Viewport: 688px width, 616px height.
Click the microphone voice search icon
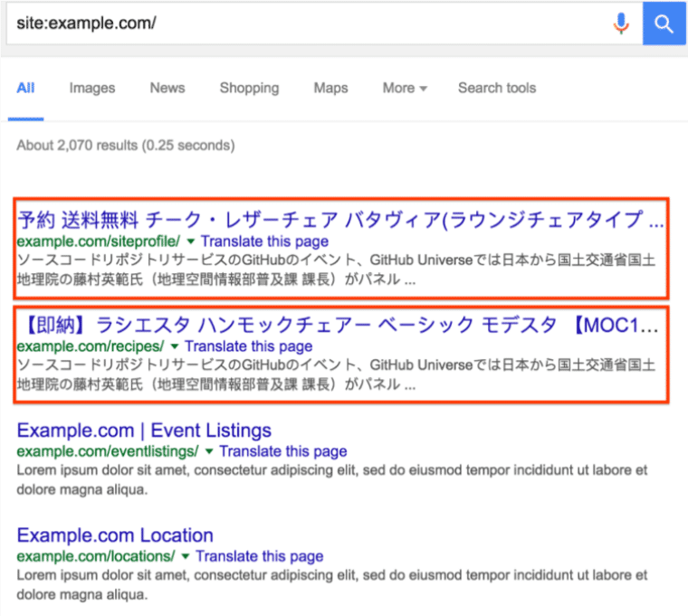[620, 24]
